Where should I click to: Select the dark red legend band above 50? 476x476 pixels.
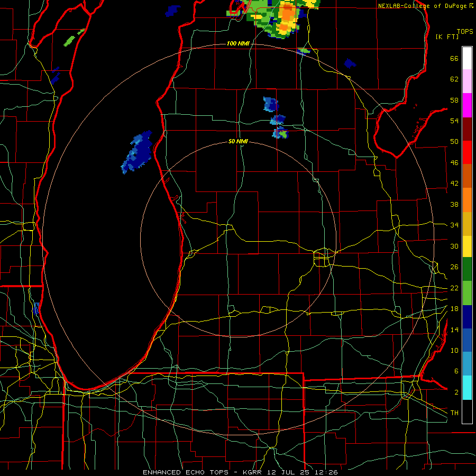point(467,129)
